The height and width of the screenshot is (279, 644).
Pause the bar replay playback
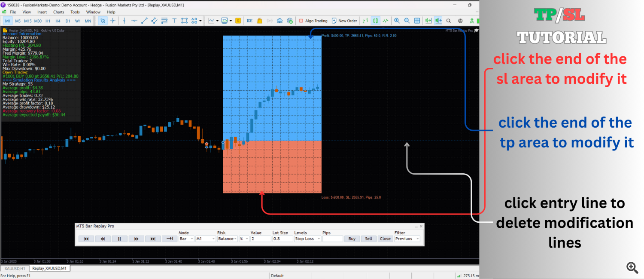click(119, 239)
